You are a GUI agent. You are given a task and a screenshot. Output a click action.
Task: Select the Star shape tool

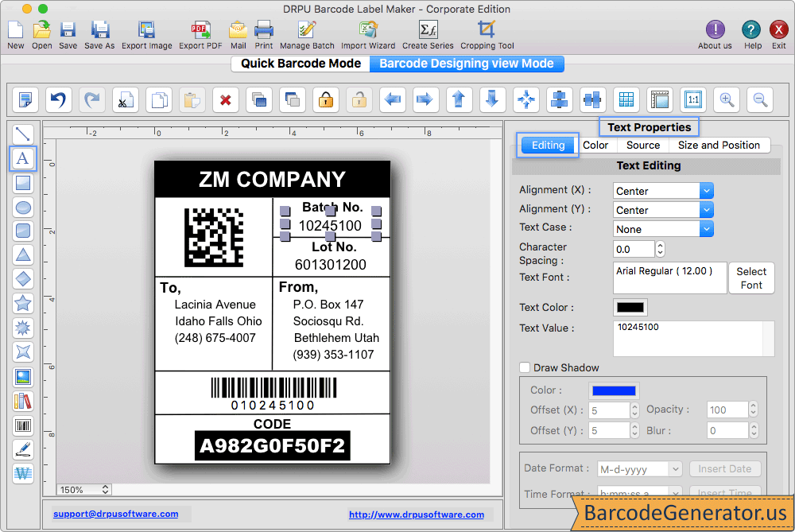coord(23,303)
